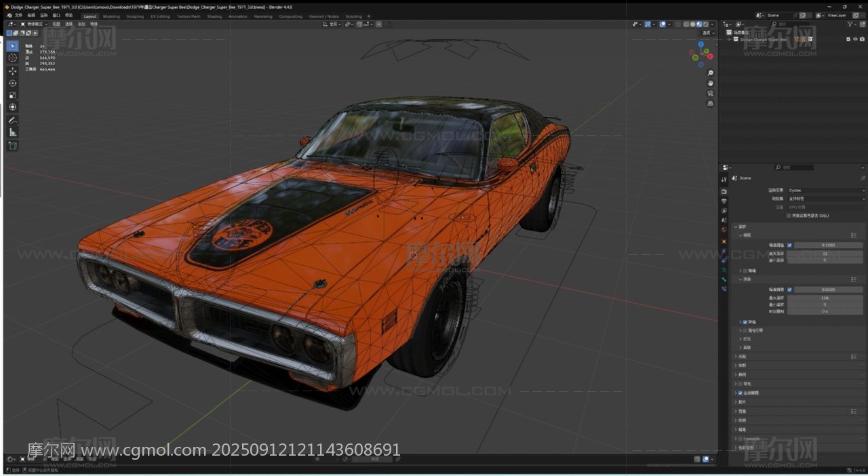Switch to the Animation workspace tab

tap(238, 16)
